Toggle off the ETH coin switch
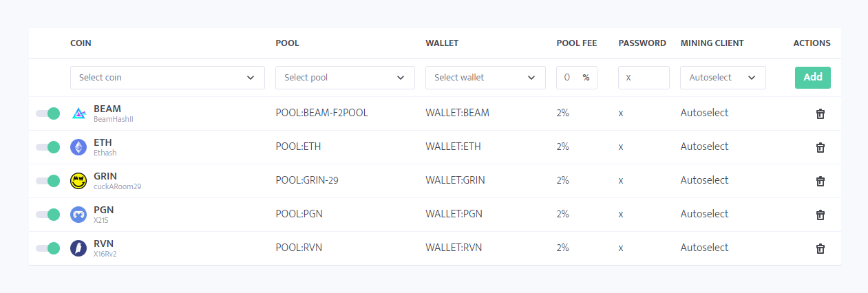The width and height of the screenshot is (868, 293). click(48, 147)
